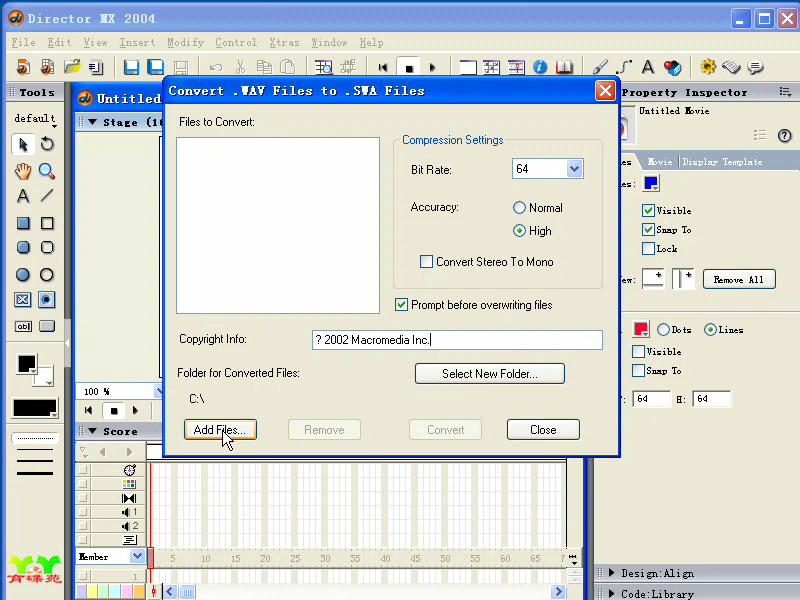
Task: Click Cut scissors icon in toolbar
Action: point(240,67)
